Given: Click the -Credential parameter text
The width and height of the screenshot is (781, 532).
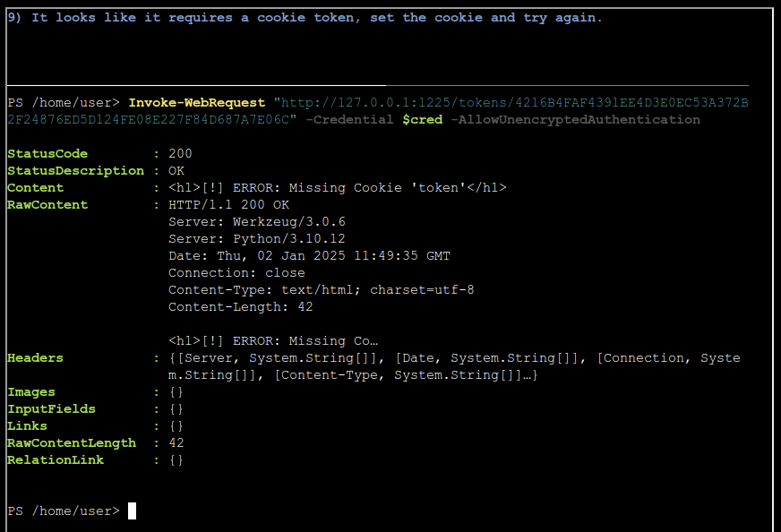Looking at the screenshot, I should point(349,119).
